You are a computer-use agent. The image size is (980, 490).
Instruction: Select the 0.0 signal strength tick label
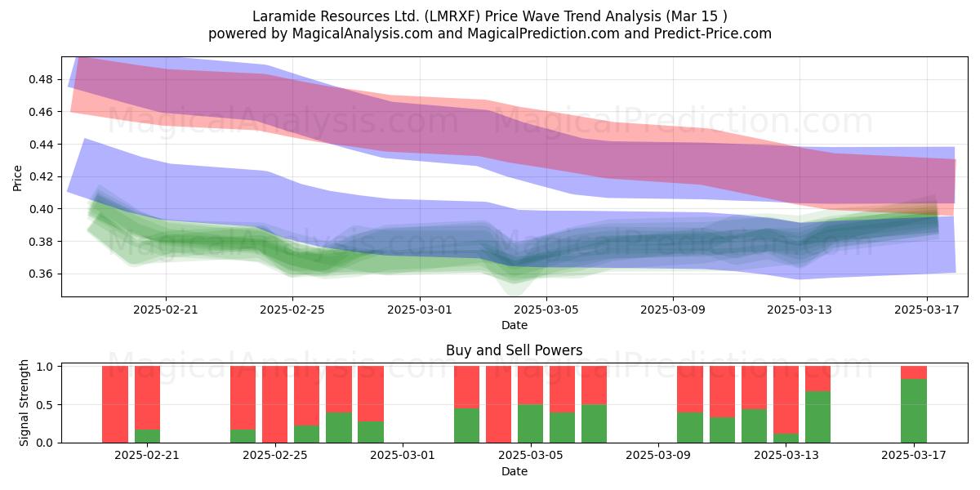45,443
